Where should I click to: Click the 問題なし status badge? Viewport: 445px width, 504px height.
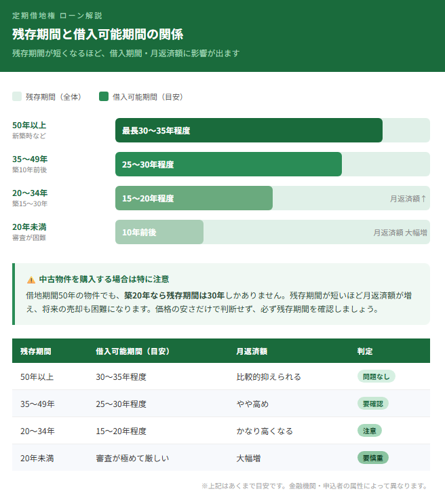pyautogui.click(x=376, y=376)
